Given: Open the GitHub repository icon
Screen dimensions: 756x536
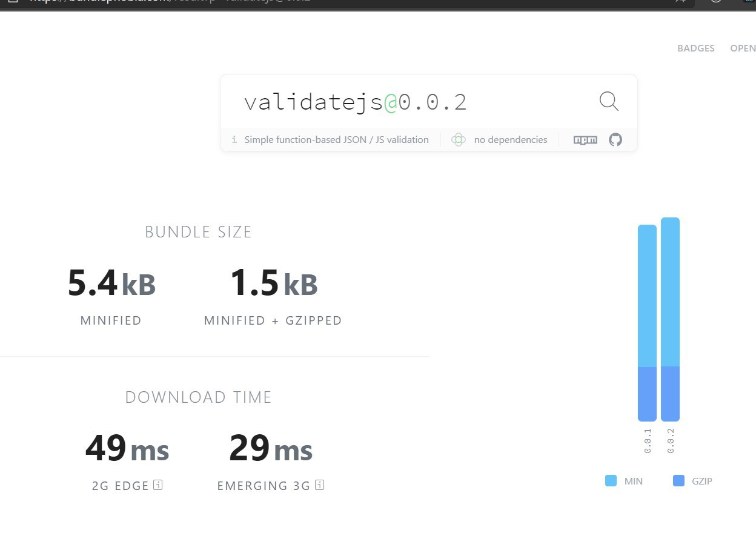Looking at the screenshot, I should [x=615, y=140].
